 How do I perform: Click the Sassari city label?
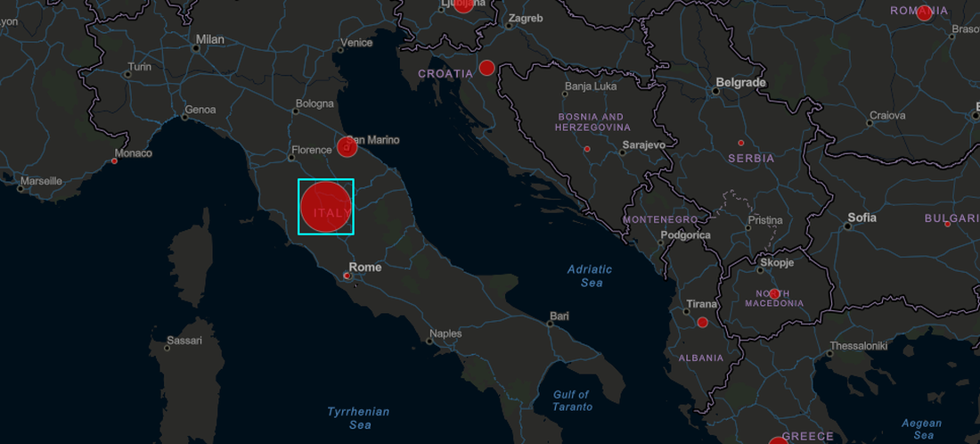[184, 341]
